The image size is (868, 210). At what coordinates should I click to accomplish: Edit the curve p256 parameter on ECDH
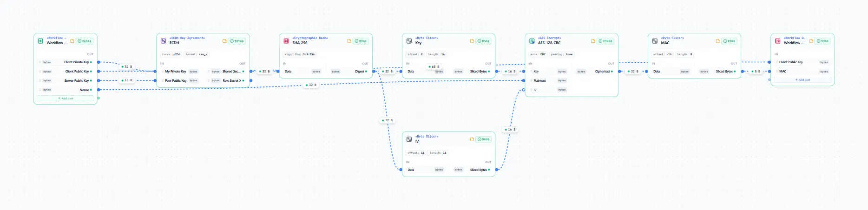(171, 54)
